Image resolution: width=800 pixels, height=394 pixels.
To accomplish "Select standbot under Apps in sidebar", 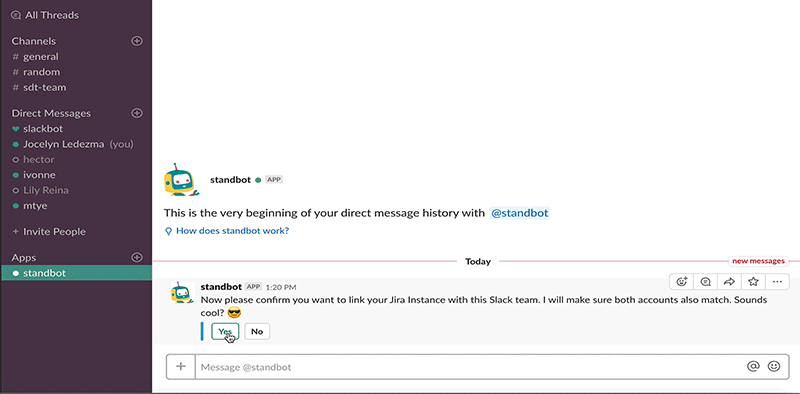I will tap(76, 273).
